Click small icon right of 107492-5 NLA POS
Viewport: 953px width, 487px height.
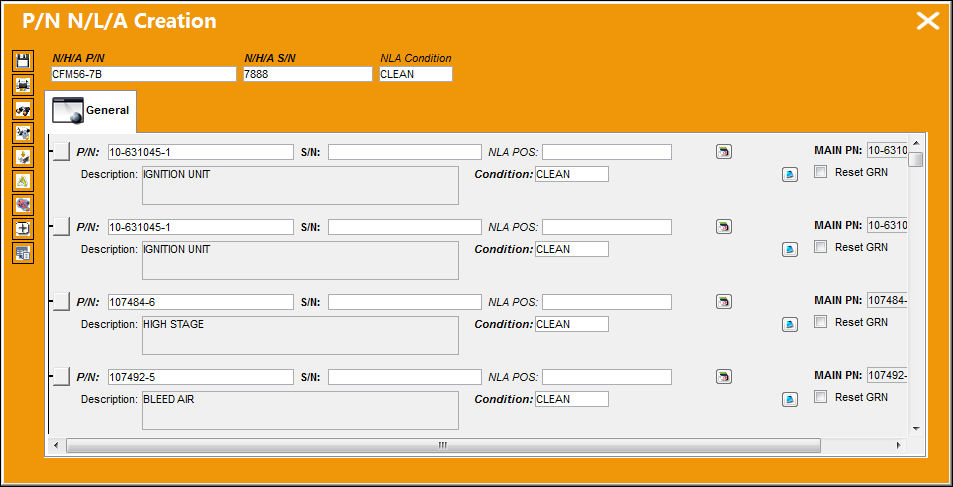point(723,376)
